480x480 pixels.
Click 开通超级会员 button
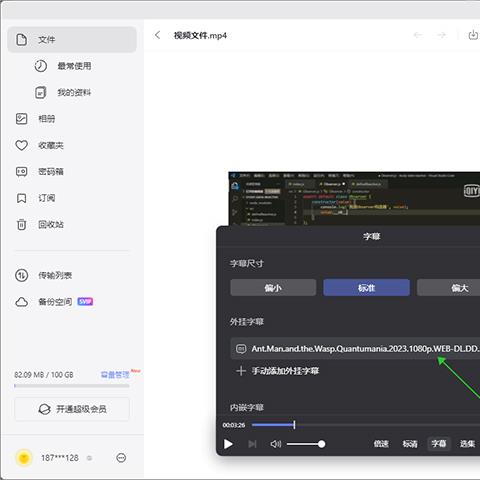point(72,409)
